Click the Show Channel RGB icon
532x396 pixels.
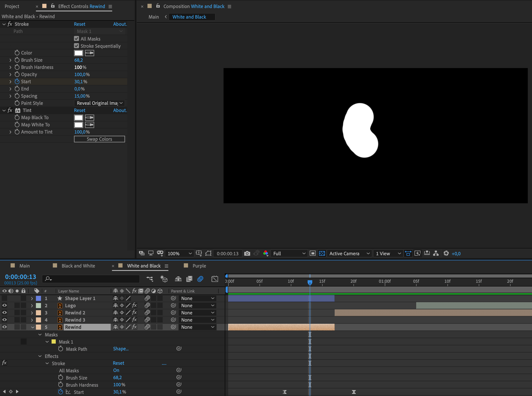click(266, 253)
